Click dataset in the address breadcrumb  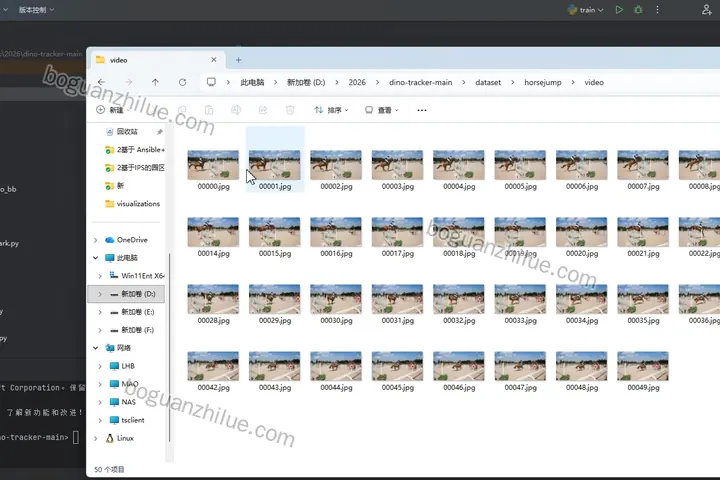tap(488, 82)
